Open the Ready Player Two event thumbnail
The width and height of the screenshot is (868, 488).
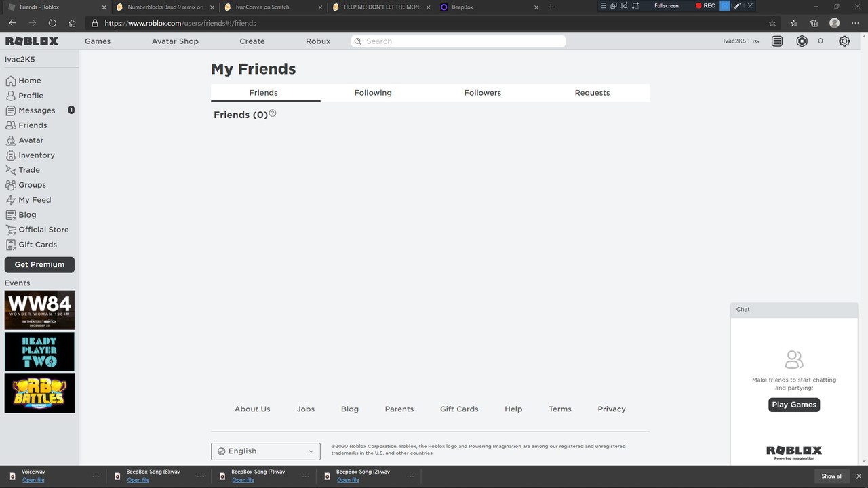click(x=39, y=352)
